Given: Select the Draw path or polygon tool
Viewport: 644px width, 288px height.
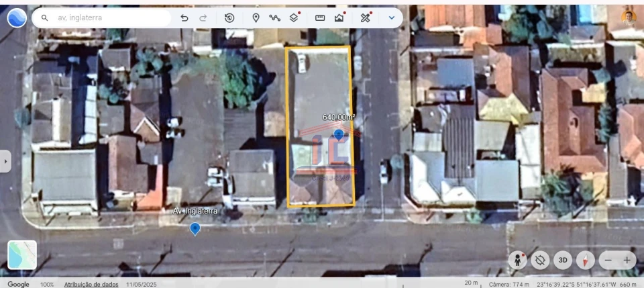Looking at the screenshot, I should click(274, 18).
